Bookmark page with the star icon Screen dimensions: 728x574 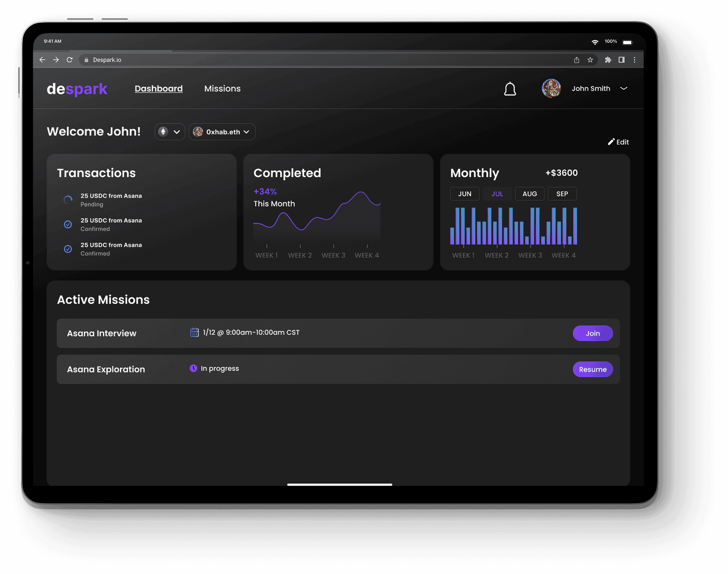pos(590,60)
